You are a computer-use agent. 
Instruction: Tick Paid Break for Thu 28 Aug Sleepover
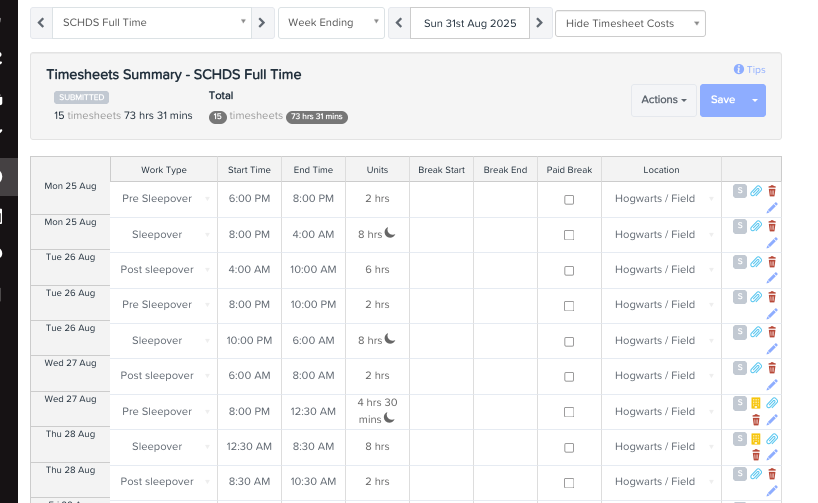[569, 448]
